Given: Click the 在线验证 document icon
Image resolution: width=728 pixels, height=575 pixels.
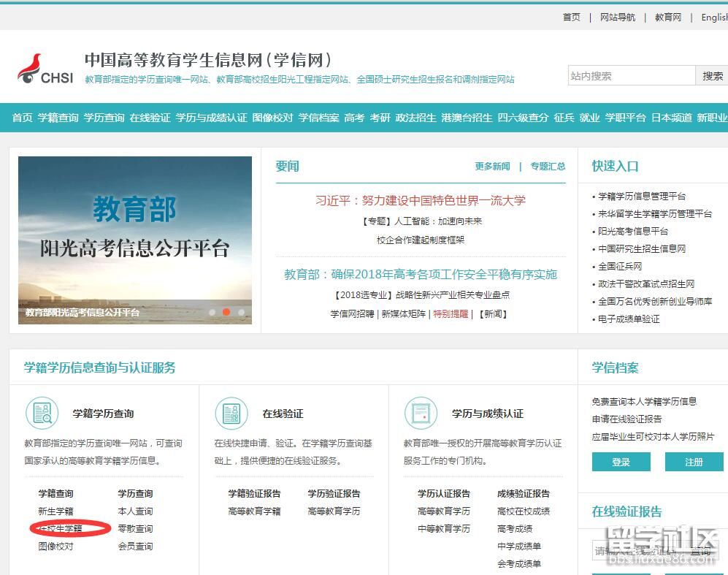Looking at the screenshot, I should pos(231,414).
